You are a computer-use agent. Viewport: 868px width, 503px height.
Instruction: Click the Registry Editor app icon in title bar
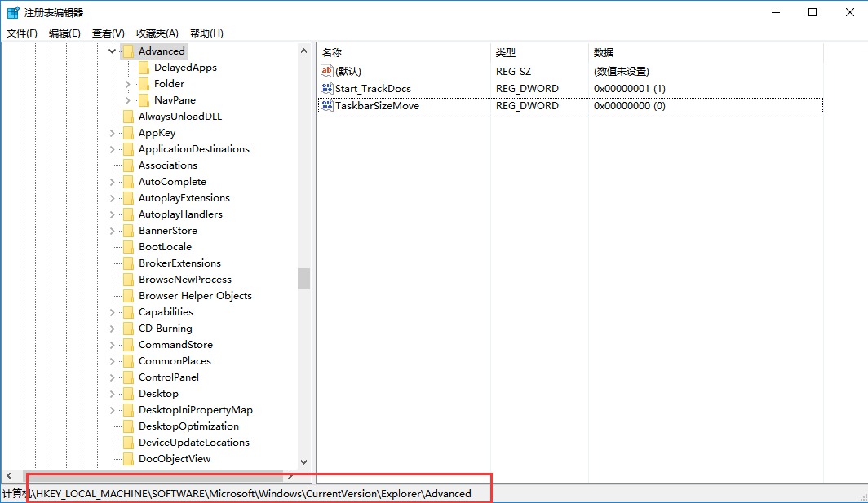tap(13, 12)
